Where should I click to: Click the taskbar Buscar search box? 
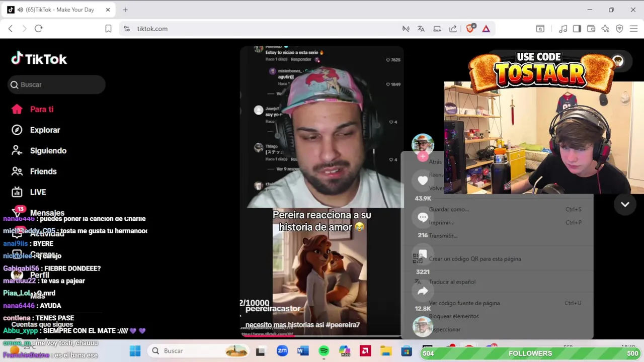point(198,351)
